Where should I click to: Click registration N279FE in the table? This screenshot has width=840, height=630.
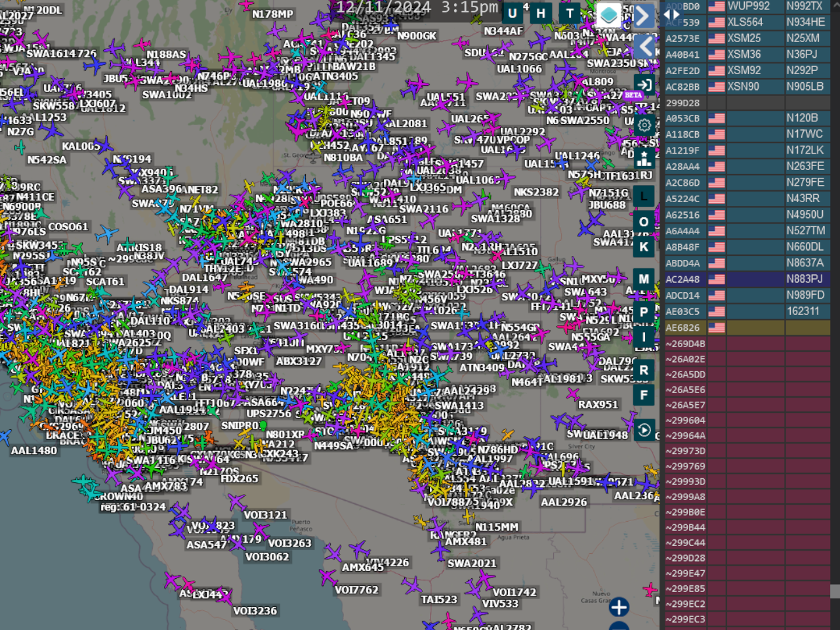click(805, 182)
